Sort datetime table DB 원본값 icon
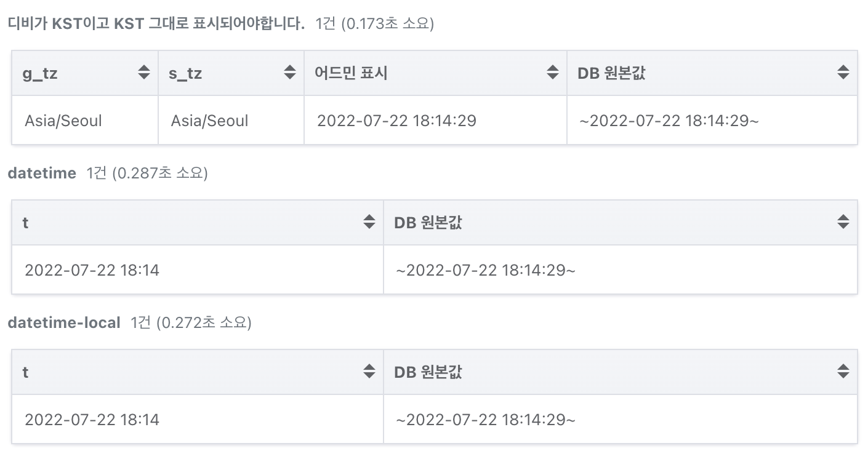This screenshot has width=868, height=459. pyautogui.click(x=843, y=222)
